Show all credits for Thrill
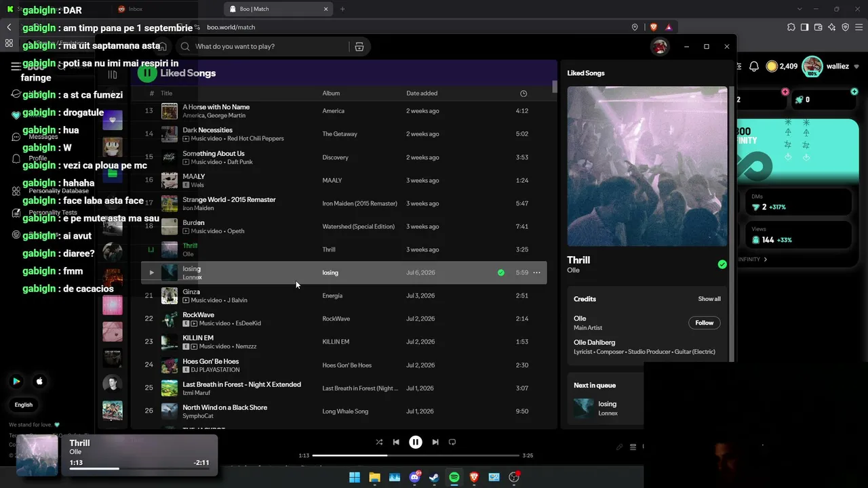The width and height of the screenshot is (868, 488). pos(709,299)
